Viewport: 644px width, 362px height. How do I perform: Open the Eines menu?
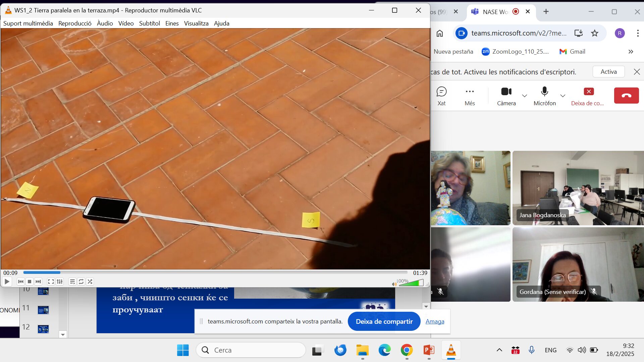(x=172, y=23)
